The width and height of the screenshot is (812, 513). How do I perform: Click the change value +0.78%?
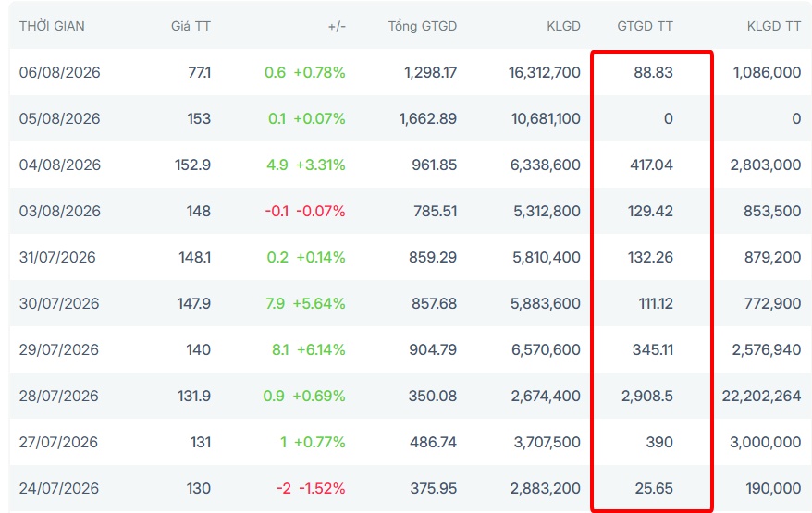click(319, 72)
